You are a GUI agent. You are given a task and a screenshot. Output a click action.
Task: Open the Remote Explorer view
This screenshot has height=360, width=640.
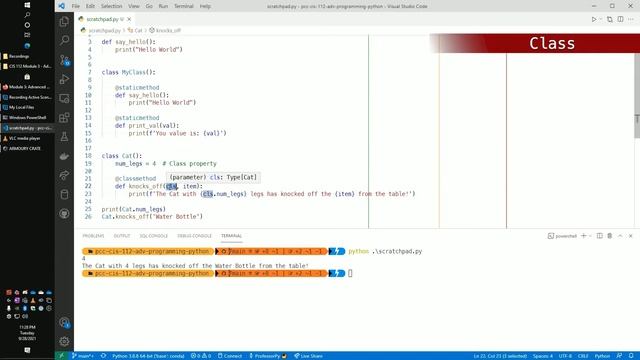[x=64, y=98]
